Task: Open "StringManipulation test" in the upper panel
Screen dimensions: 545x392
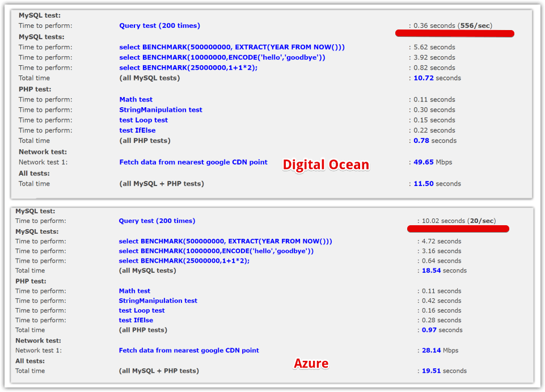Action: (160, 110)
